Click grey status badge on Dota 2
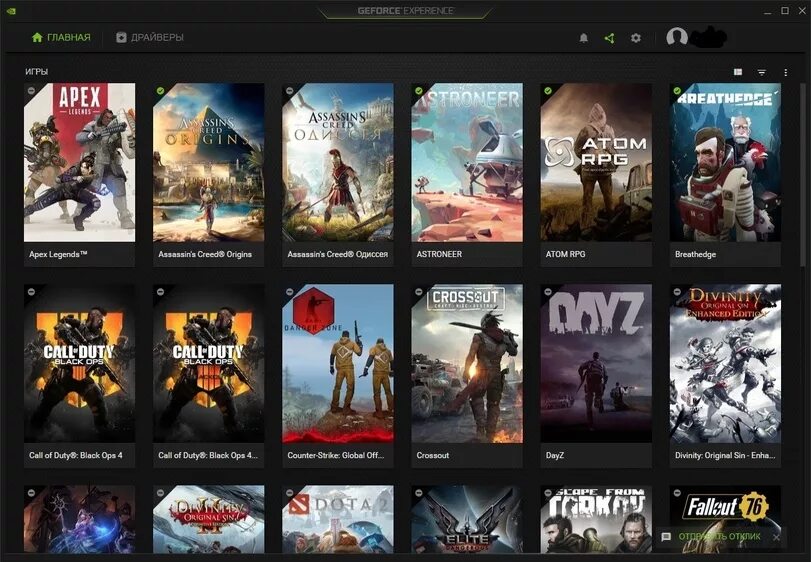 290,492
